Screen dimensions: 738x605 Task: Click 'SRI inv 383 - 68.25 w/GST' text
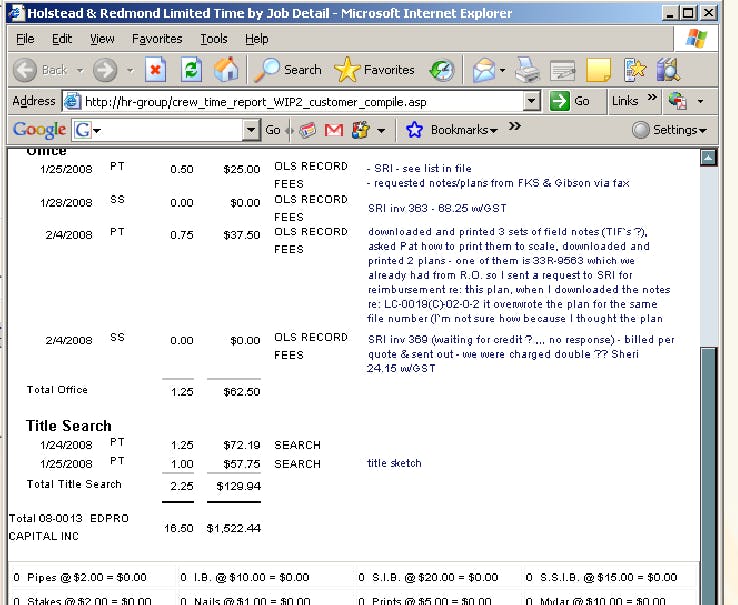(x=437, y=208)
